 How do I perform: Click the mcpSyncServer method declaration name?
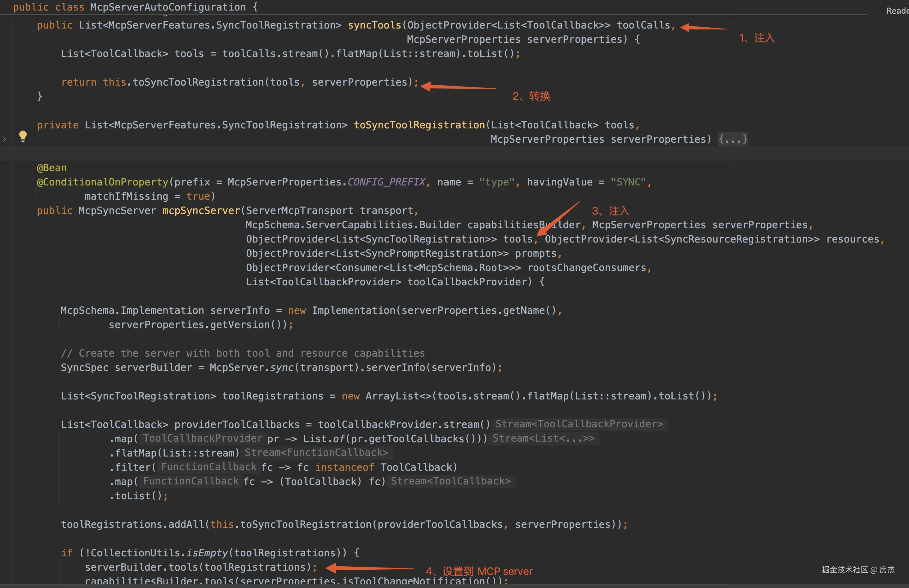[x=201, y=210]
